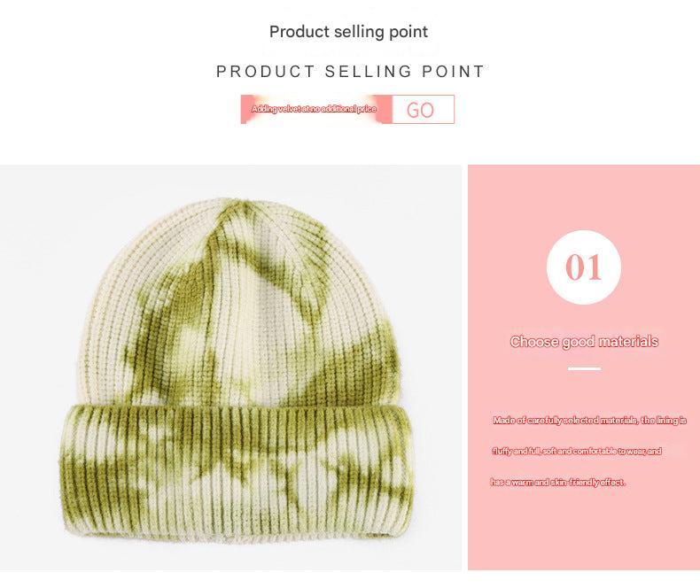Select the 'Product selling point' heading
The height and width of the screenshot is (588, 700).
(x=348, y=32)
